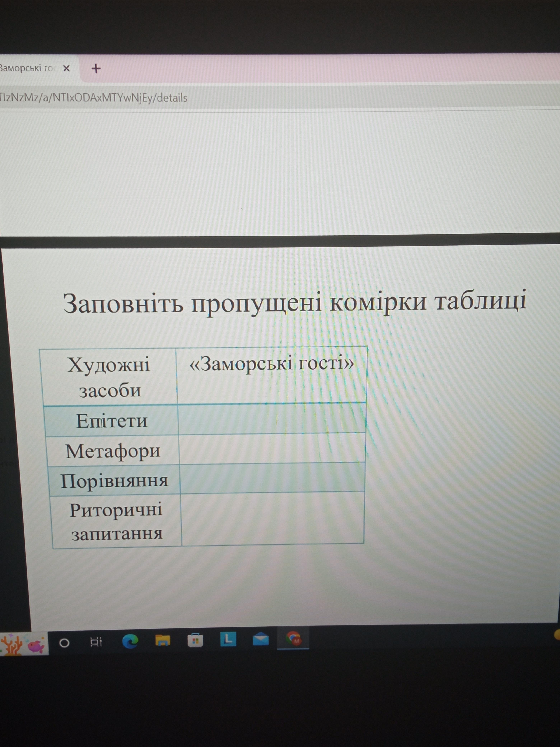
Task: Close the Заморські гості tab
Action: click(x=66, y=69)
